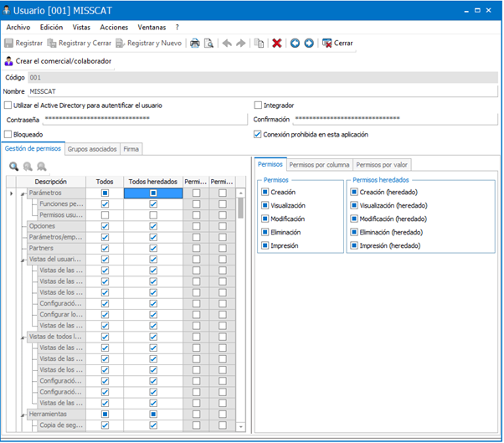Toggle Impresión (heredado) checkbox
Image resolution: width=504 pixels, height=443 pixels.
pyautogui.click(x=354, y=245)
